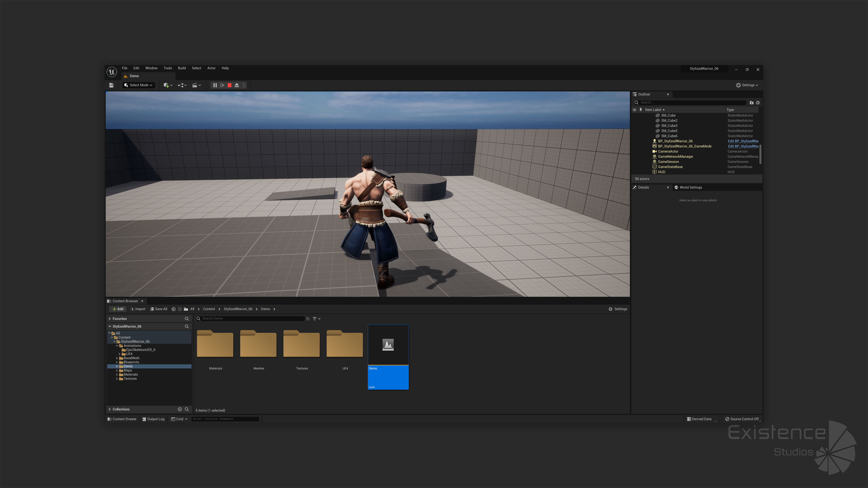
Task: Open the Edit menu
Action: coord(136,68)
